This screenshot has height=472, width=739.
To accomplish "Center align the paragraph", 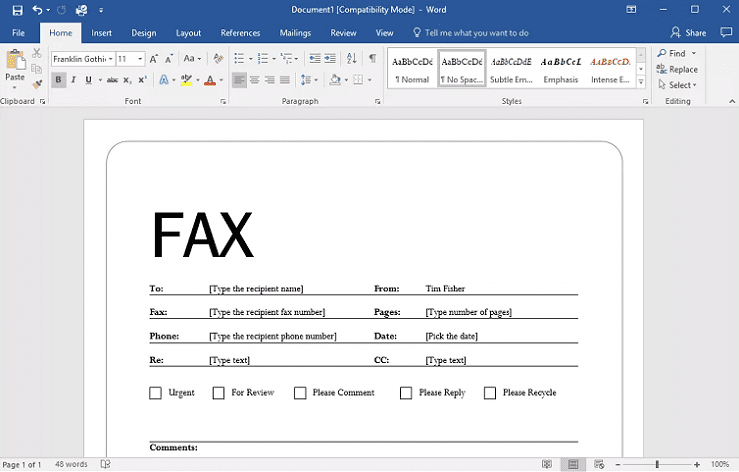I will [255, 80].
